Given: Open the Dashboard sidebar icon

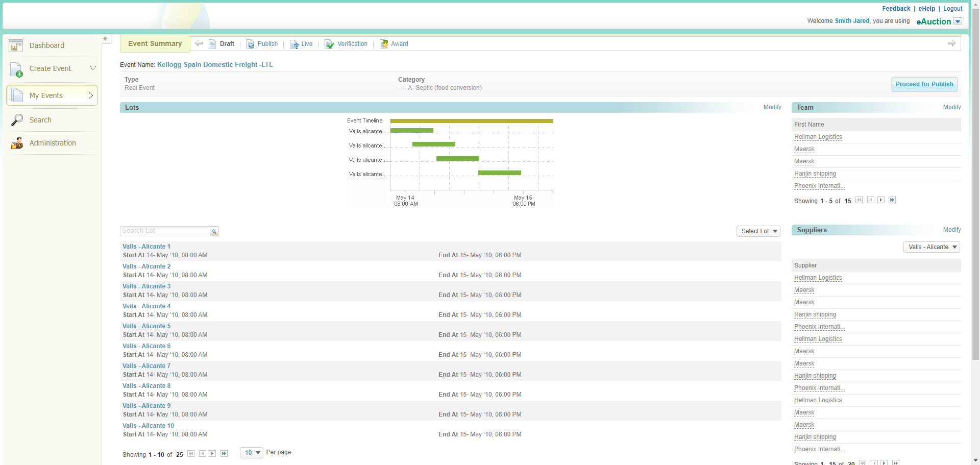Looking at the screenshot, I should (x=16, y=46).
